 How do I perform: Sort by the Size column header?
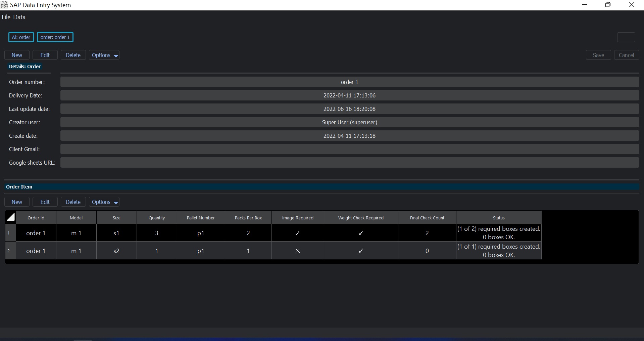pos(116,218)
